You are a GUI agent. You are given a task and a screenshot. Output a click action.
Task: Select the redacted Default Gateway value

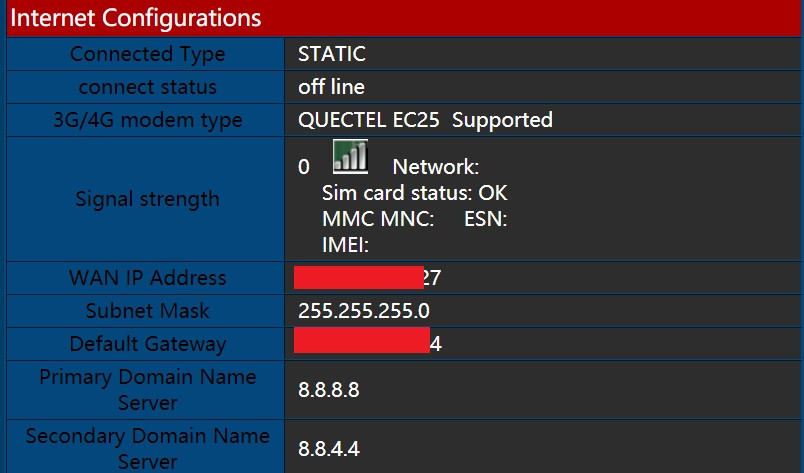(x=368, y=343)
